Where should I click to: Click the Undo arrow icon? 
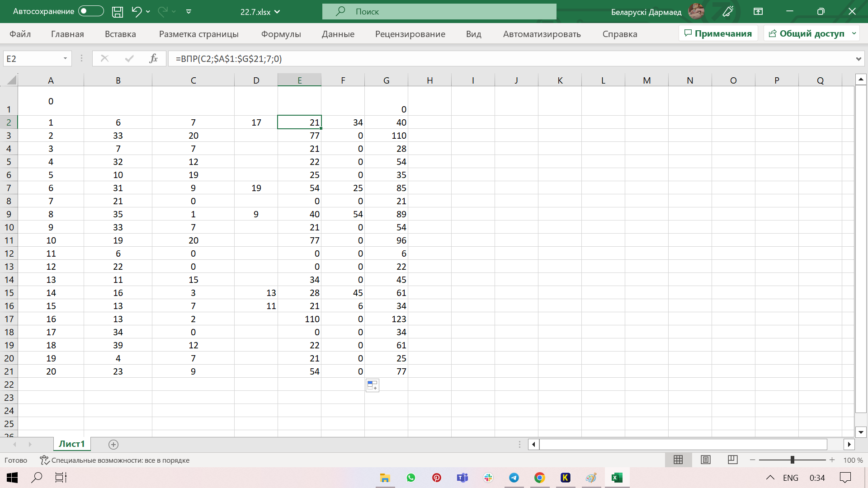coord(136,12)
